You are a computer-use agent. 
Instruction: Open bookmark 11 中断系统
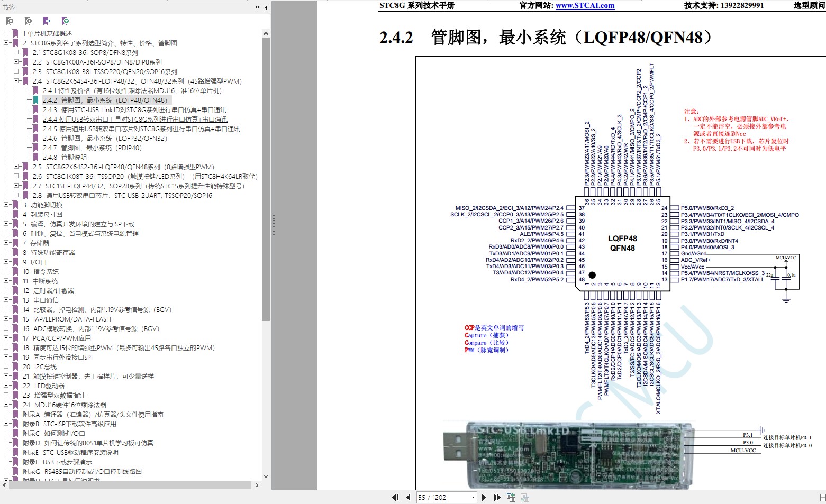click(x=40, y=281)
